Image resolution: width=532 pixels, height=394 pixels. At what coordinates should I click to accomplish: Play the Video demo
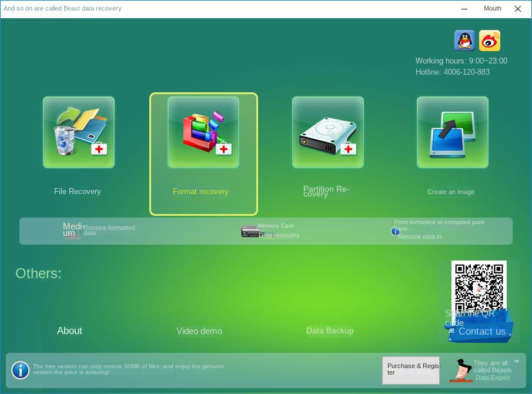tap(199, 330)
